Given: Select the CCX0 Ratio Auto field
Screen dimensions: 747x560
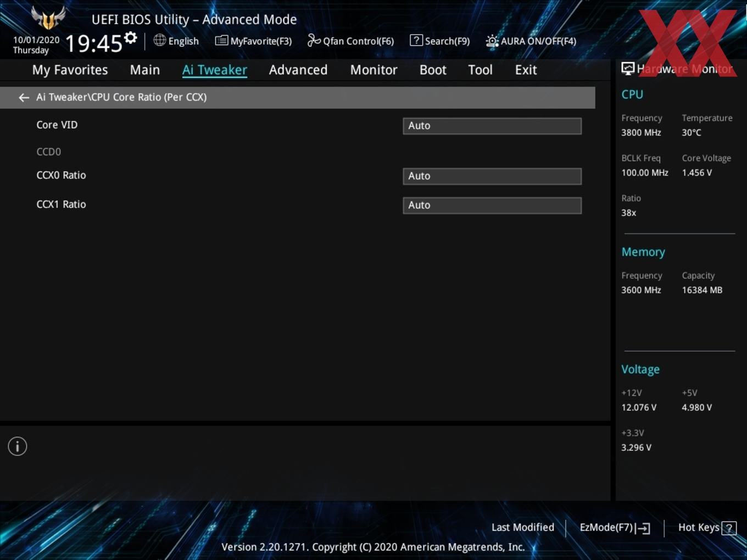Looking at the screenshot, I should 492,176.
